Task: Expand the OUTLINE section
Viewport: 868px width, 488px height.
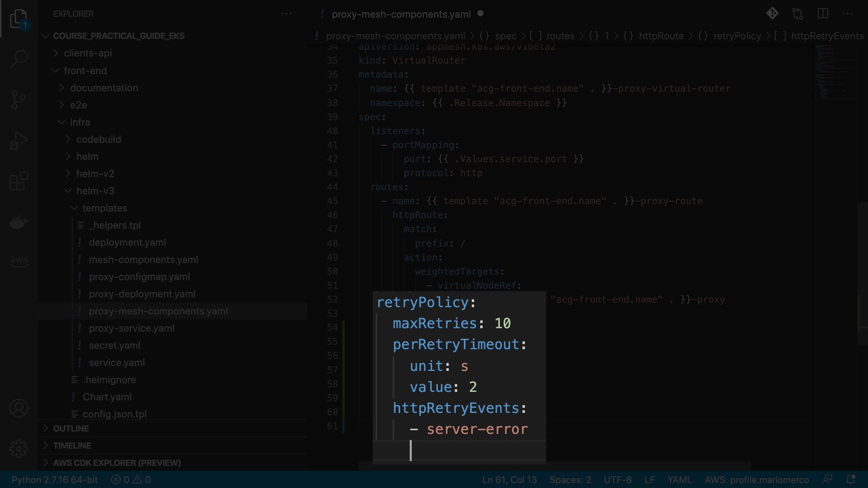Action: click(x=71, y=428)
